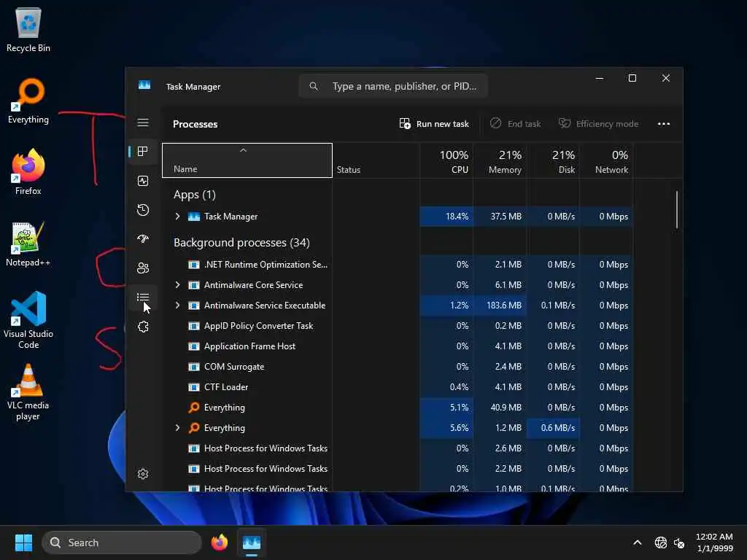This screenshot has width=747, height=560.
Task: Click the Background processes (34) group header
Action: click(x=241, y=243)
